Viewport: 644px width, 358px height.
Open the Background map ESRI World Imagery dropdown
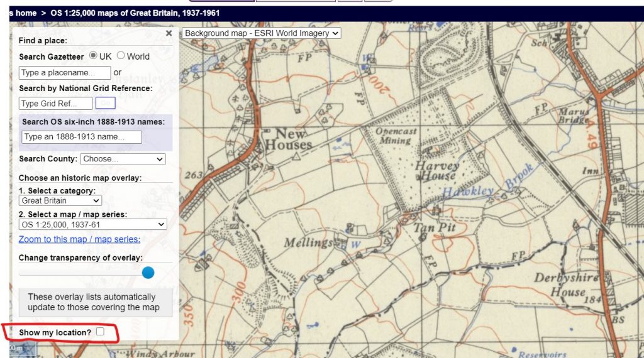click(262, 33)
